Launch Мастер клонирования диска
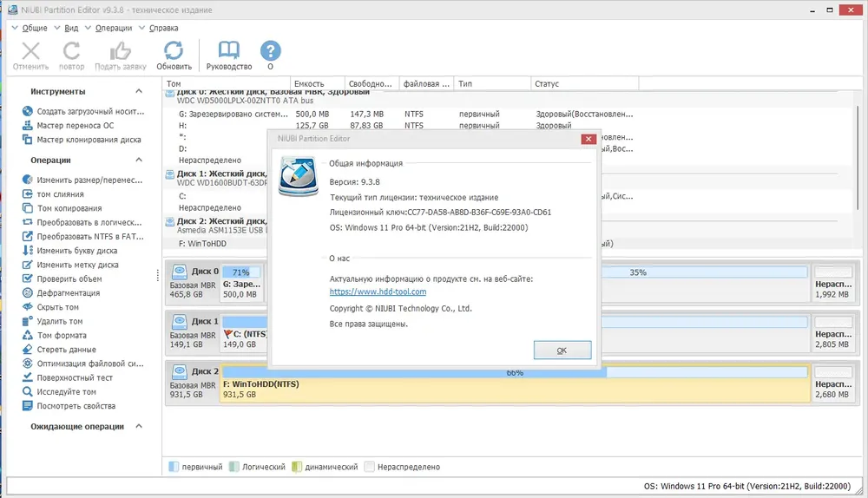This screenshot has height=498, width=868. pyautogui.click(x=82, y=140)
